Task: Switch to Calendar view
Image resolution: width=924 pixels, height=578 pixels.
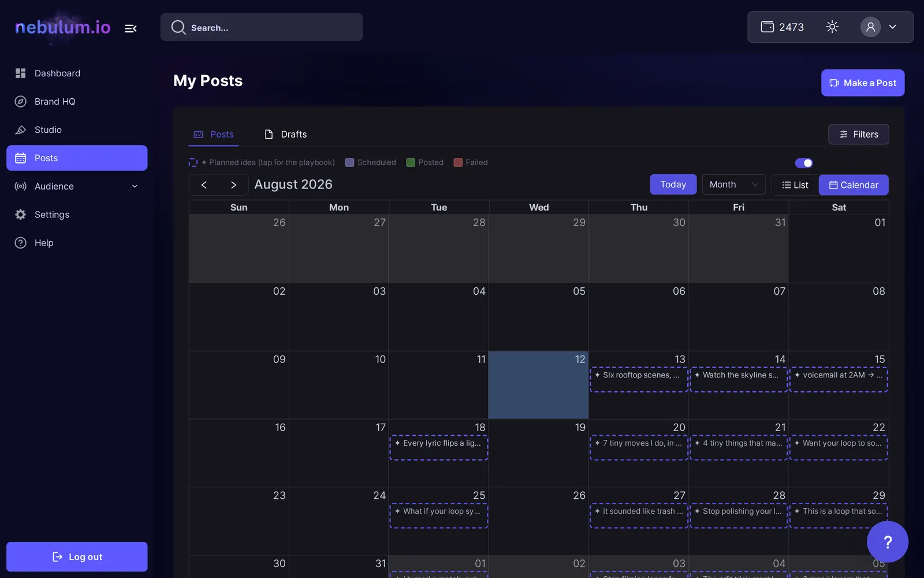Action: coord(854,185)
